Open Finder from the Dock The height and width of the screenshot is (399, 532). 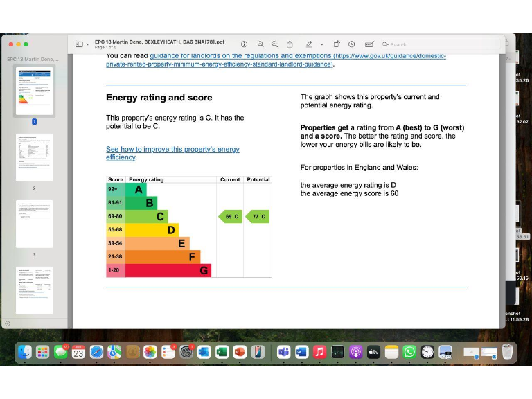coord(25,352)
